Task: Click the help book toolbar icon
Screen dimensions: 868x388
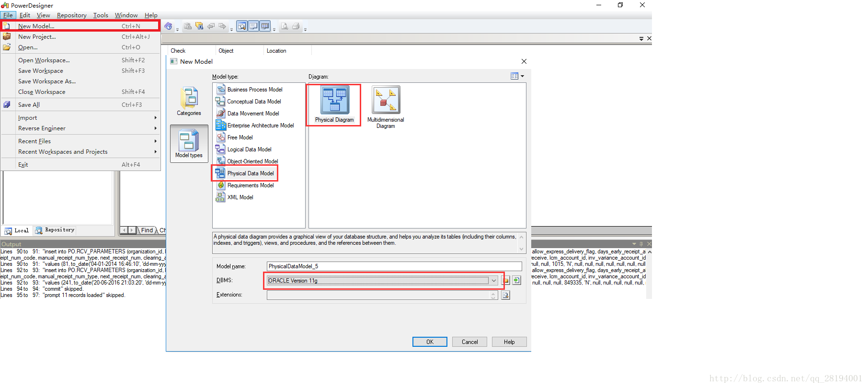Action: pyautogui.click(x=168, y=26)
